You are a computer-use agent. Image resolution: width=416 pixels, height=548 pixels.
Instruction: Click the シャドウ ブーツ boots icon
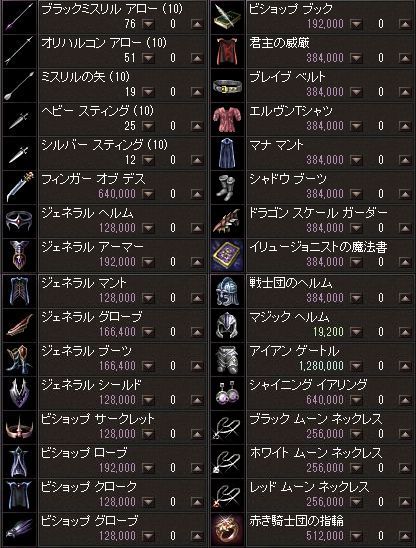coord(227,186)
